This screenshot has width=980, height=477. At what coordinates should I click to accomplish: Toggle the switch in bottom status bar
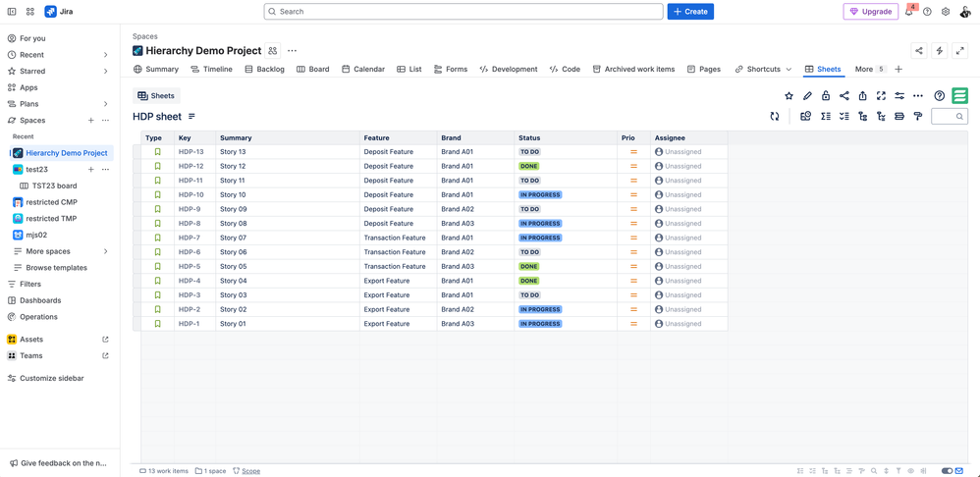(x=948, y=471)
